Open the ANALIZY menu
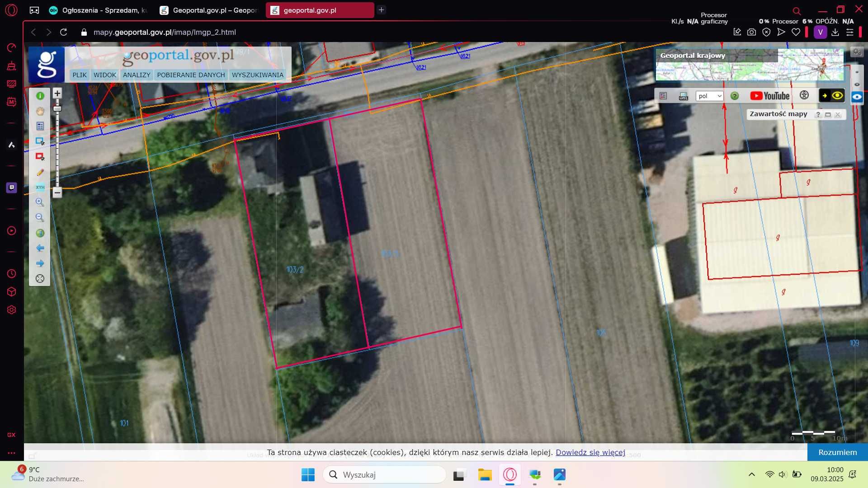This screenshot has width=868, height=488. [137, 75]
